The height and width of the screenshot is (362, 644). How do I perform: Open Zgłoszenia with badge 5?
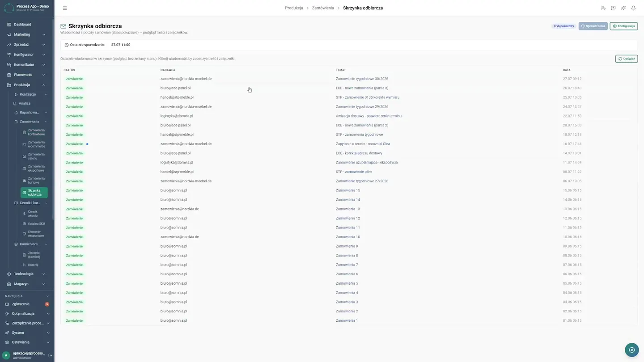(27, 304)
